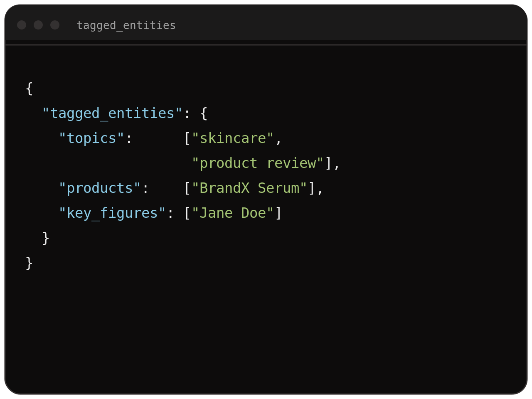Select the "key_figures" key
This screenshot has height=399, width=532.
[x=112, y=213]
